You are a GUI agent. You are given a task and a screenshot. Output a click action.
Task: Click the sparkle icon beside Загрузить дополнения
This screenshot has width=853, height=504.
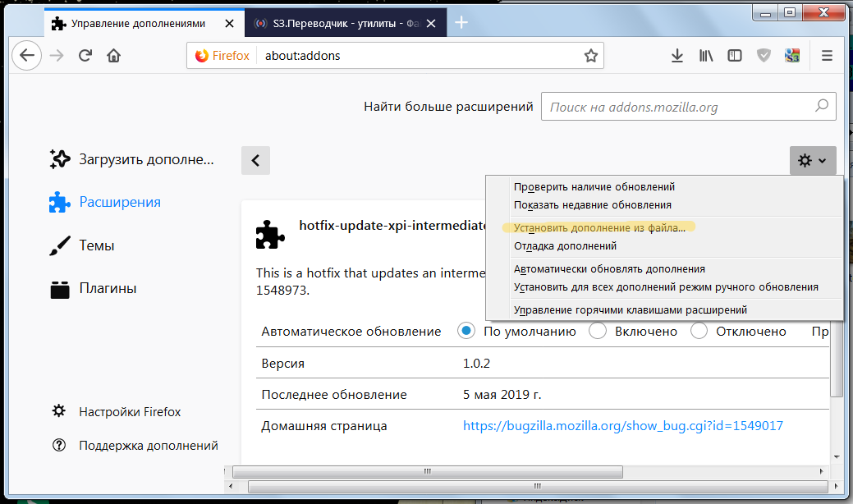pyautogui.click(x=60, y=158)
